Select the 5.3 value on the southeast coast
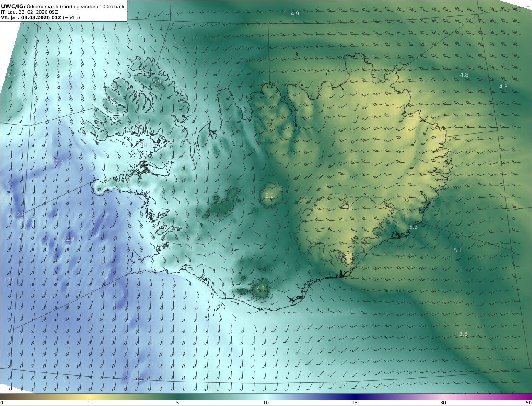This screenshot has width=532, height=406. click(x=414, y=227)
